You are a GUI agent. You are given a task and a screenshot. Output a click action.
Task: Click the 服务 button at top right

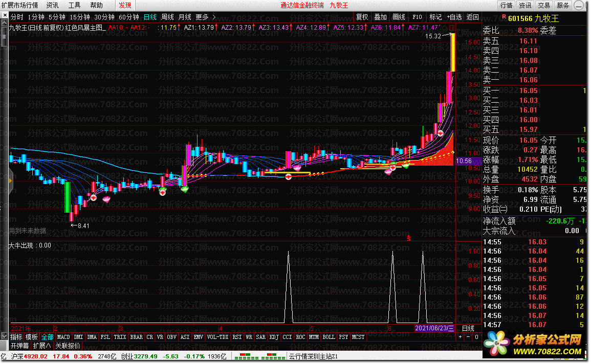tap(563, 5)
